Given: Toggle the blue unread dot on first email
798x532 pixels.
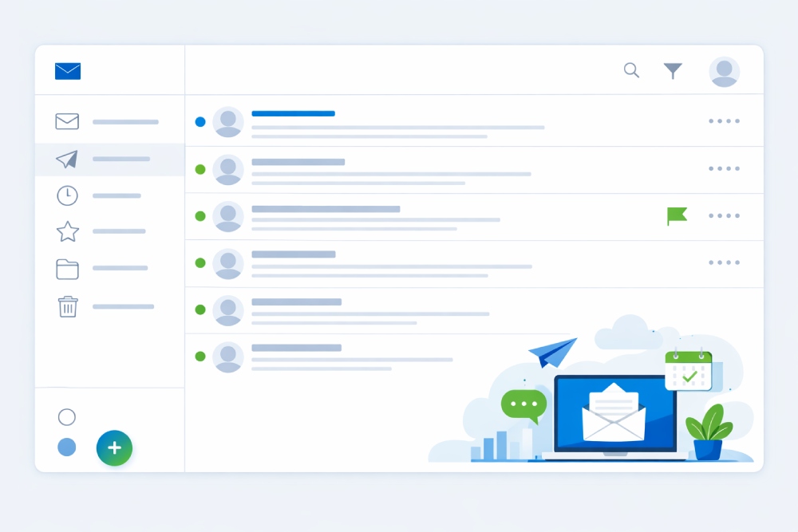Looking at the screenshot, I should (x=200, y=122).
